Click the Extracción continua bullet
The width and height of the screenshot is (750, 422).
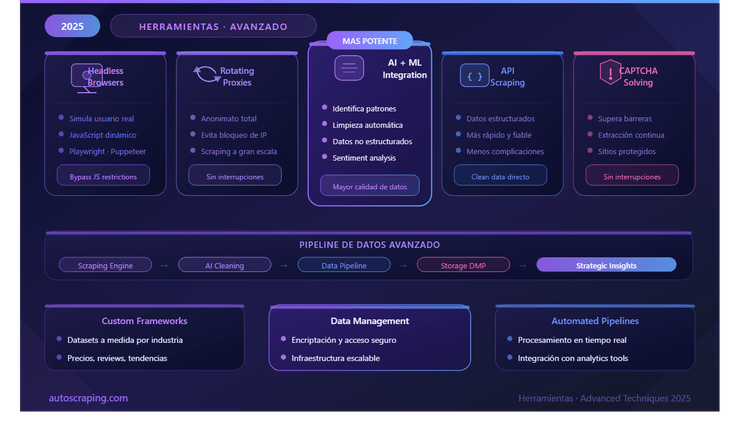tap(631, 135)
